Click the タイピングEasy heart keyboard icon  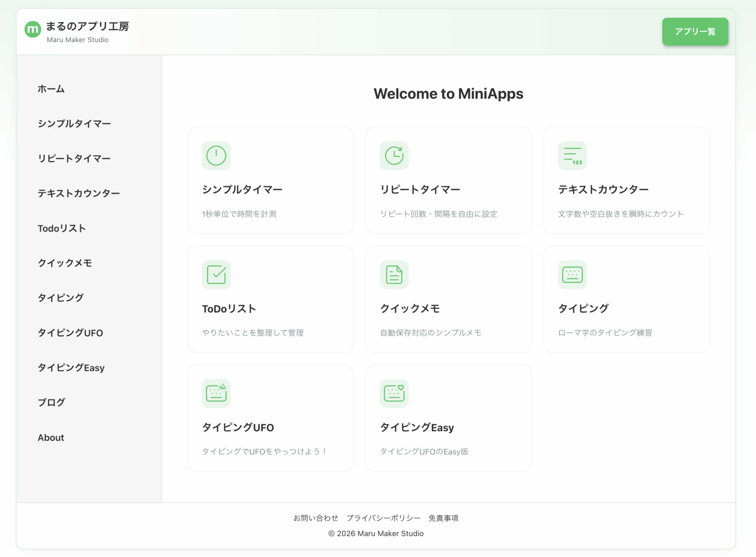[395, 393]
